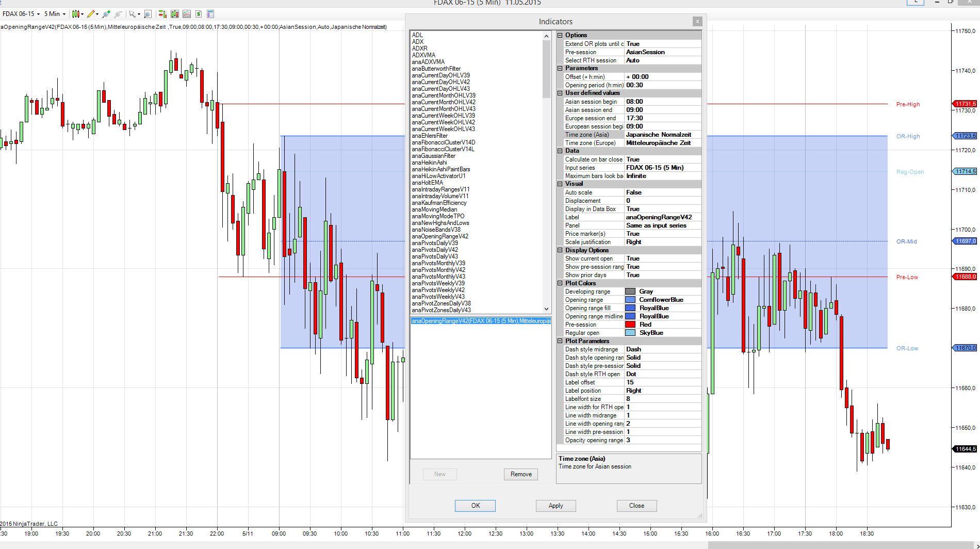Click the OK button in Indicators dialog
The height and width of the screenshot is (549, 980).
pyautogui.click(x=475, y=506)
